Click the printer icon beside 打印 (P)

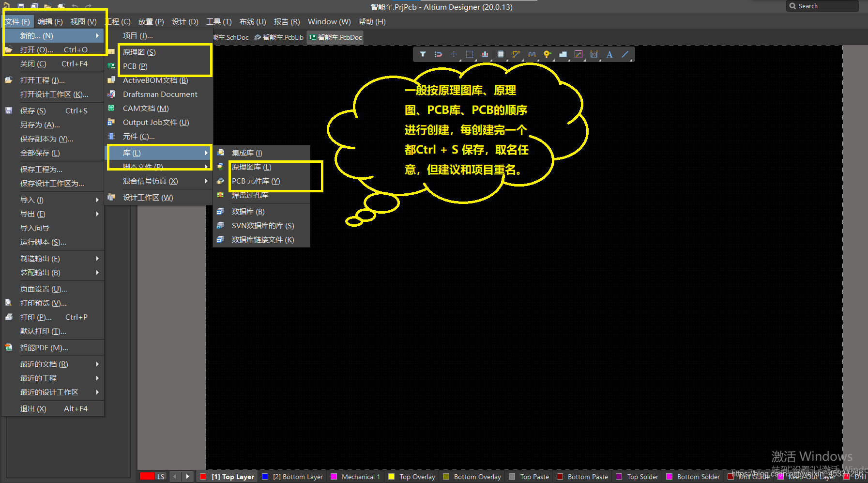[9, 317]
